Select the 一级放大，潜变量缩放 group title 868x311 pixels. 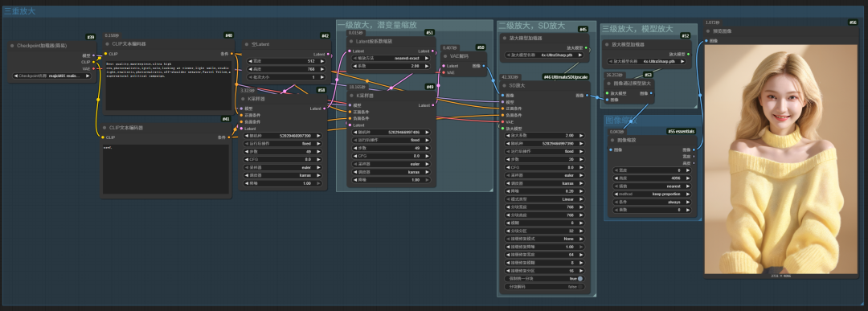[378, 24]
